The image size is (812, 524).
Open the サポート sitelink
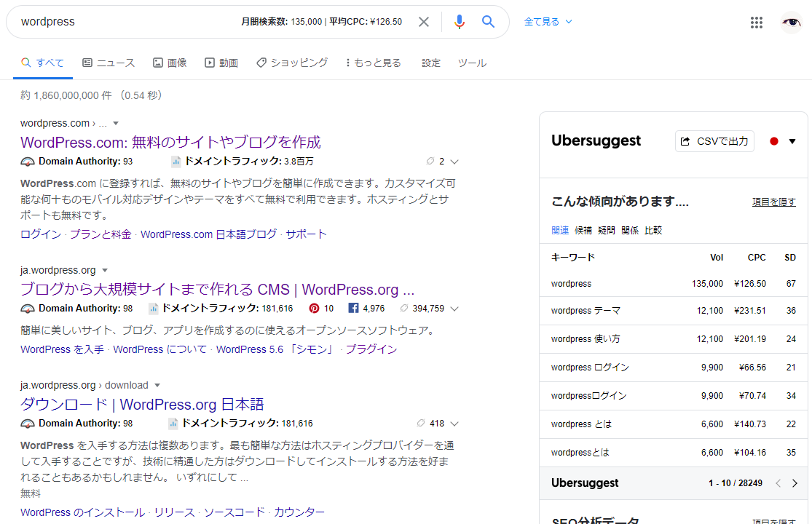306,234
